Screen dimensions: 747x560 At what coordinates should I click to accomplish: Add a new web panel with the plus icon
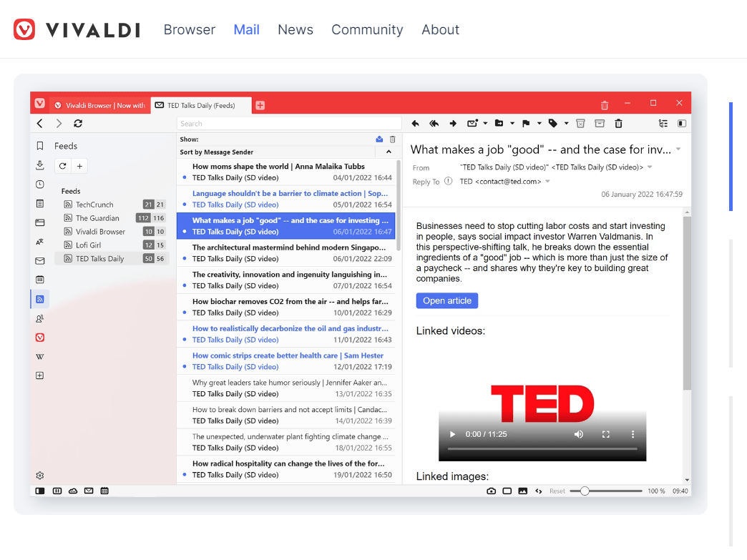click(40, 375)
